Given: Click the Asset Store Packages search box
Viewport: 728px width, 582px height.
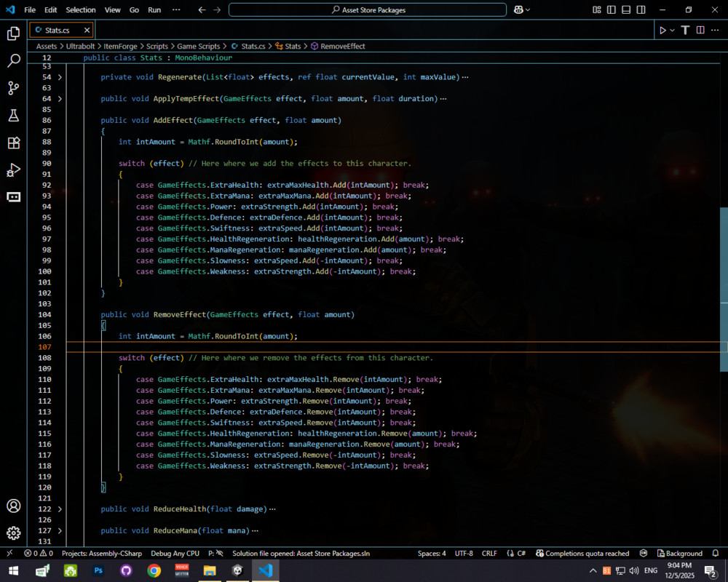Looking at the screenshot, I should coord(368,10).
